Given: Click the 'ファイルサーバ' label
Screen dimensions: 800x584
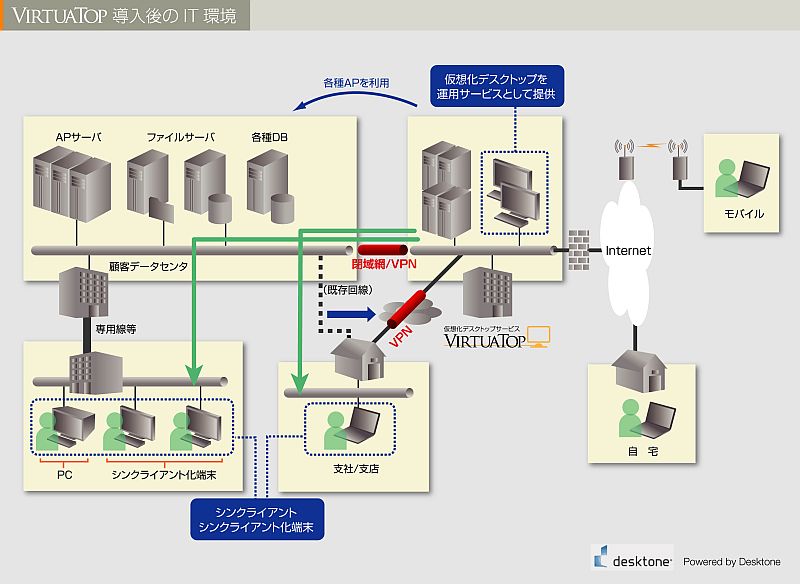Looking at the screenshot, I should (181, 137).
